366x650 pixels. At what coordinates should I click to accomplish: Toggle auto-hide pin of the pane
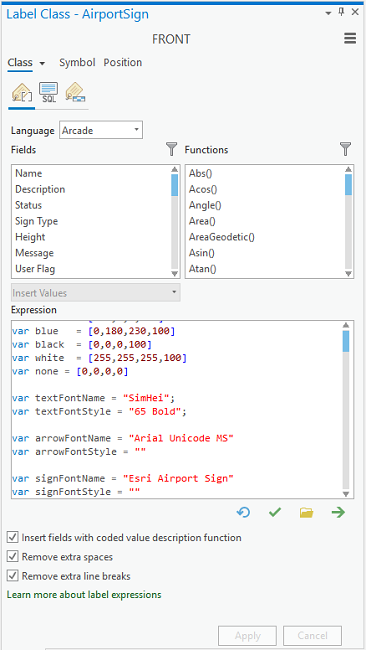pyautogui.click(x=342, y=12)
